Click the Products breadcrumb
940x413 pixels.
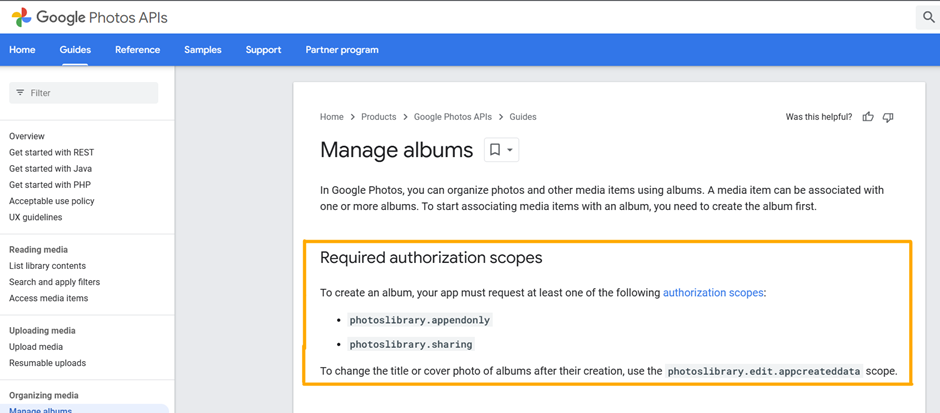coord(378,117)
